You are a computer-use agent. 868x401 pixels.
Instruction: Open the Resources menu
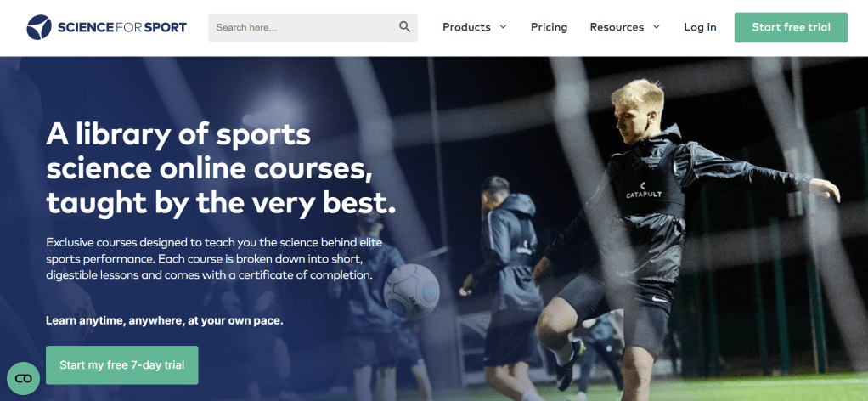coord(625,27)
